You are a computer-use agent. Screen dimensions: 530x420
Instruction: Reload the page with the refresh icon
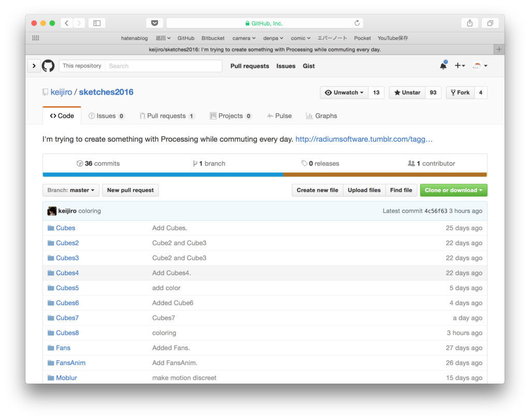[x=357, y=23]
